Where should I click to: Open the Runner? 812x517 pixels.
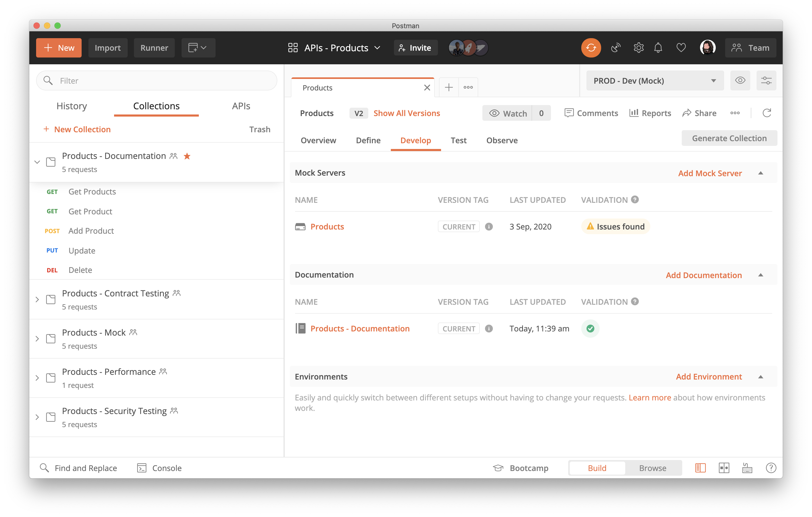pyautogui.click(x=154, y=48)
